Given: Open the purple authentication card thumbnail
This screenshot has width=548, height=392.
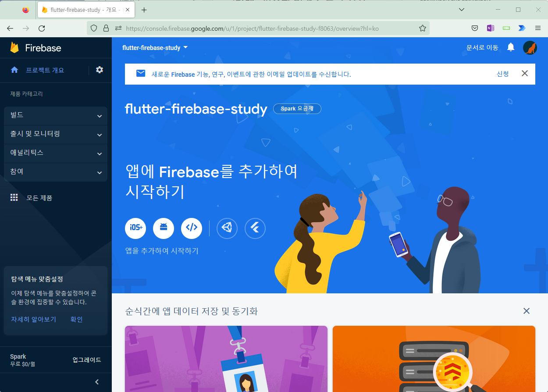Looking at the screenshot, I should tap(226, 359).
